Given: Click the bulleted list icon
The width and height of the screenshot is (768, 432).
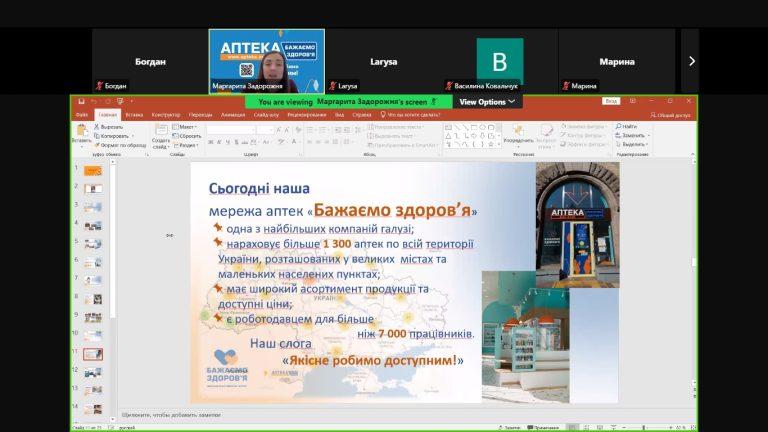Looking at the screenshot, I should click(x=310, y=130).
